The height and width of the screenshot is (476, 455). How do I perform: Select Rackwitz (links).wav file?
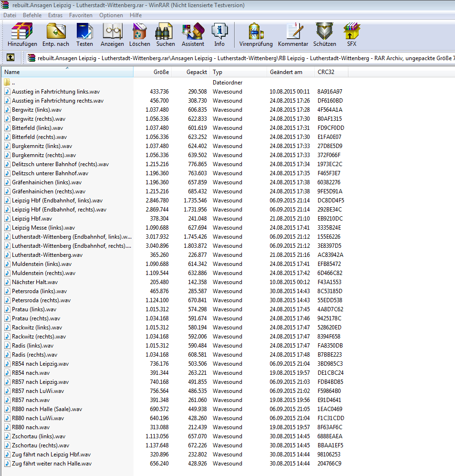pyautogui.click(x=37, y=327)
